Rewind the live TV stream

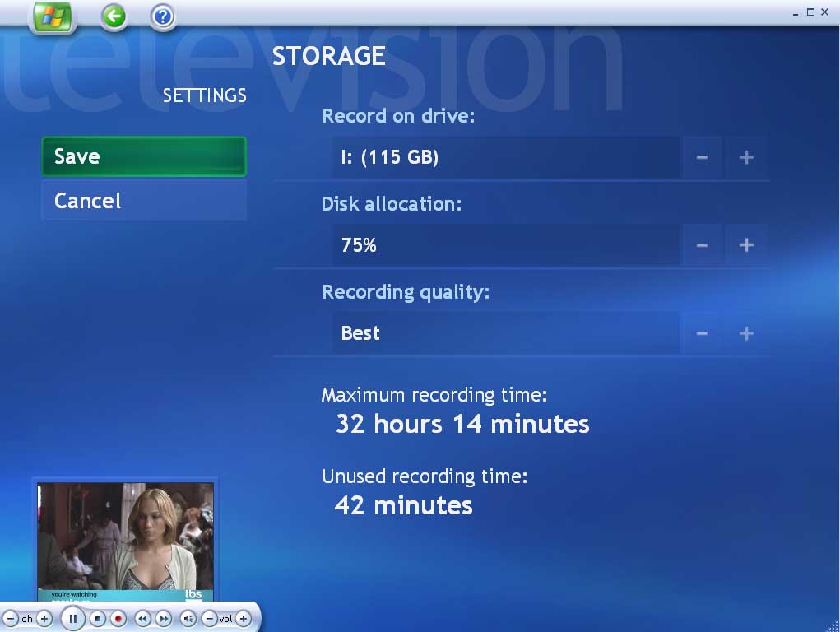(143, 618)
